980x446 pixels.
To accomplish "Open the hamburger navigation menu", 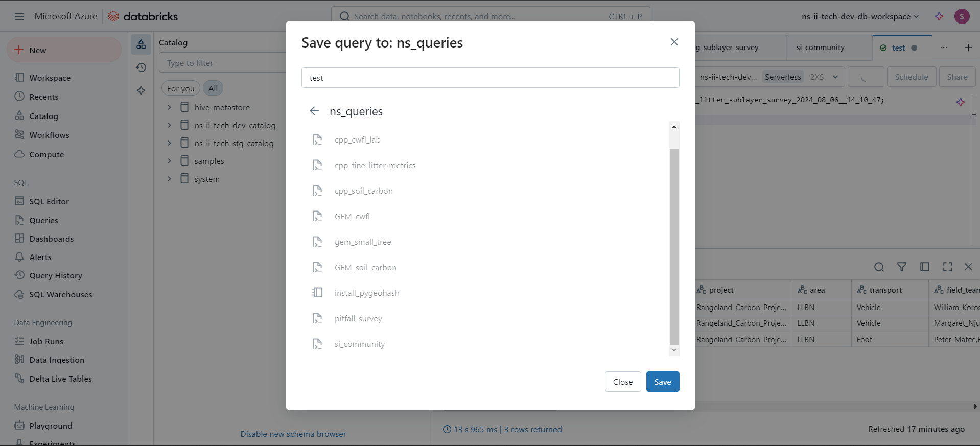I will pos(19,16).
